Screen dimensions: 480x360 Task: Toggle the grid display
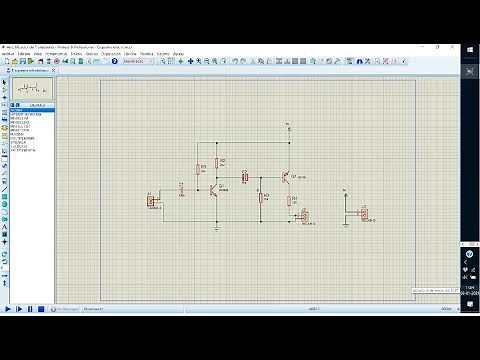tap(171, 61)
